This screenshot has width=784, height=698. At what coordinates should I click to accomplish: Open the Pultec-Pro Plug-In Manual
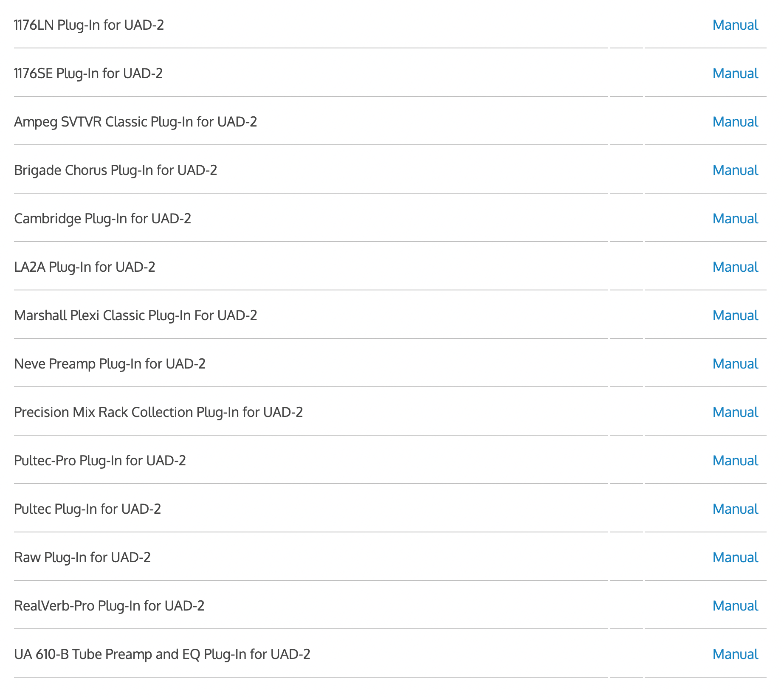pyautogui.click(x=735, y=461)
